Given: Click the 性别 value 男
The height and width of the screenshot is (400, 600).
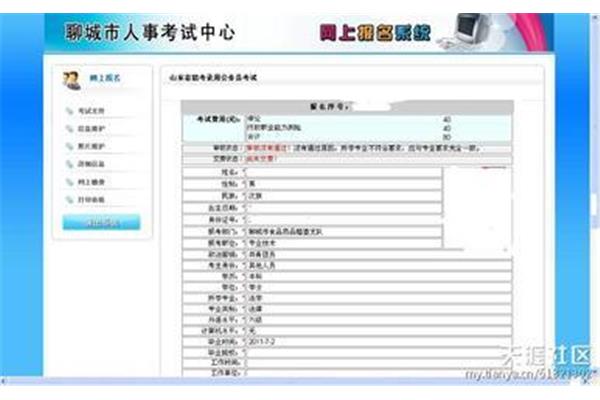Looking at the screenshot, I should click(252, 184).
